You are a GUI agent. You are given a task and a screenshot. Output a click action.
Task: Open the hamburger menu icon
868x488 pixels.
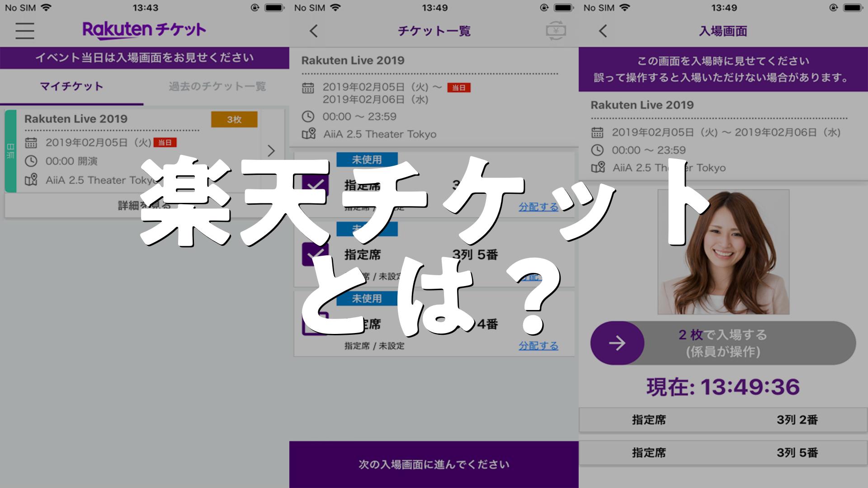25,31
